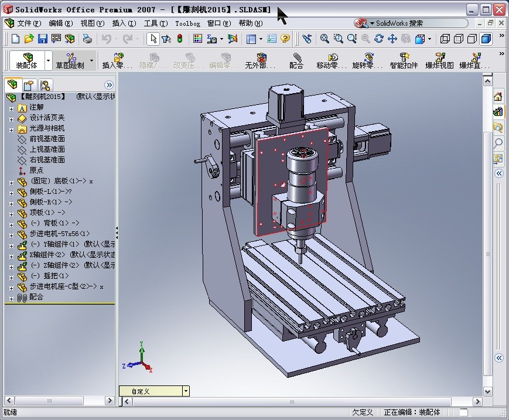
Task: Select the 前视基准面 plane
Action: 47,139
